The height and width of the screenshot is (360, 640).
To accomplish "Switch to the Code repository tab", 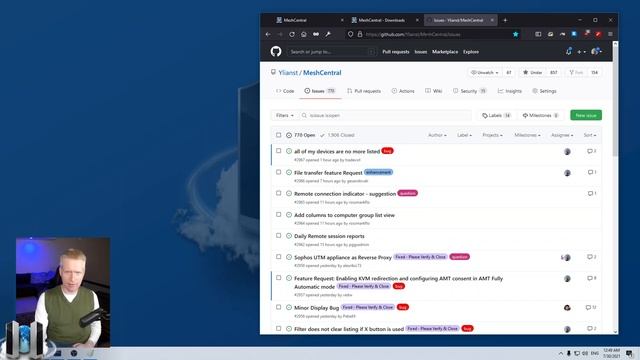I will tap(285, 91).
